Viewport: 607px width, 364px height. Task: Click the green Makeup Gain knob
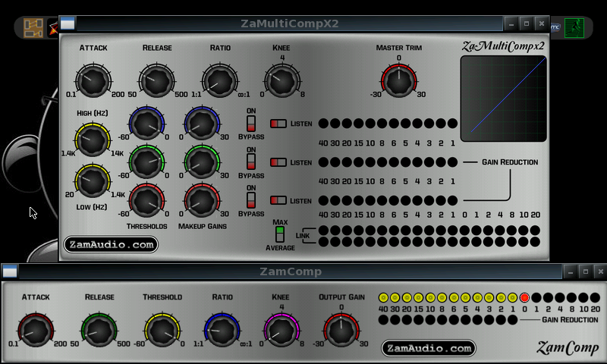202,162
